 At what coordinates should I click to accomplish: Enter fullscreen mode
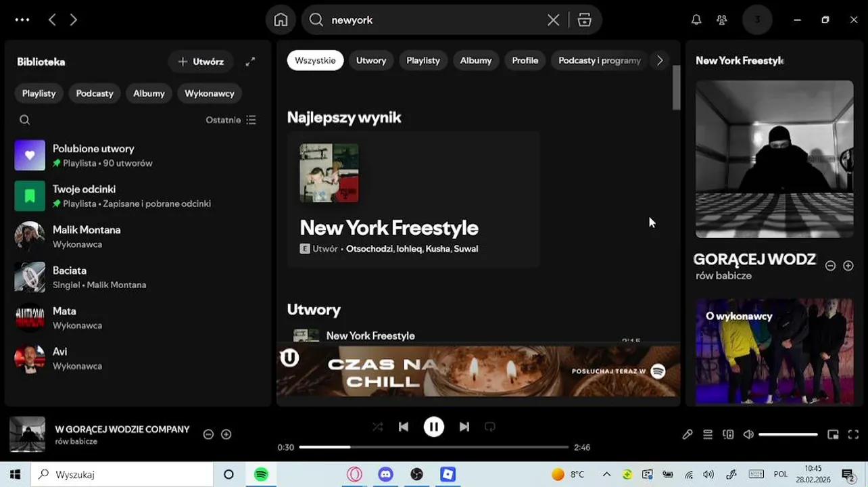pyautogui.click(x=853, y=434)
